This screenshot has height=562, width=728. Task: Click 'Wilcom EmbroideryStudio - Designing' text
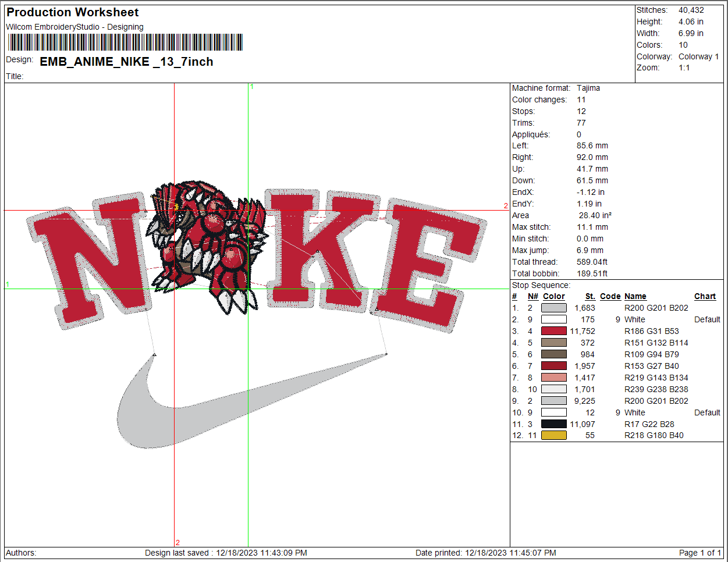[x=74, y=27]
